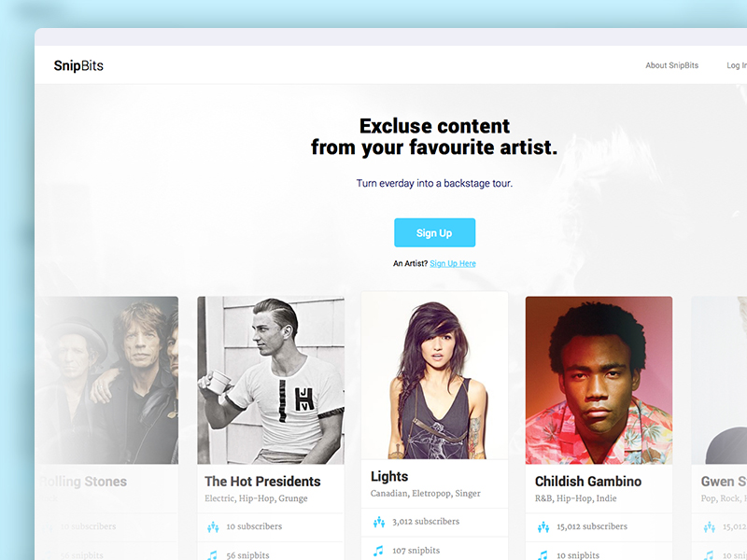The width and height of the screenshot is (747, 560).
Task: Open the Lights artist name title
Action: coord(389,476)
